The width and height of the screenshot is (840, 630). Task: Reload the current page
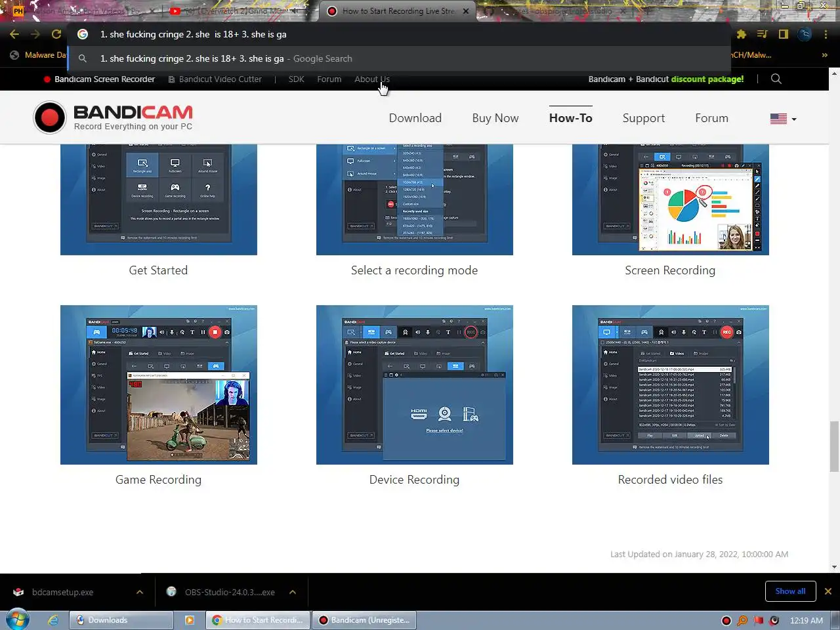click(56, 34)
